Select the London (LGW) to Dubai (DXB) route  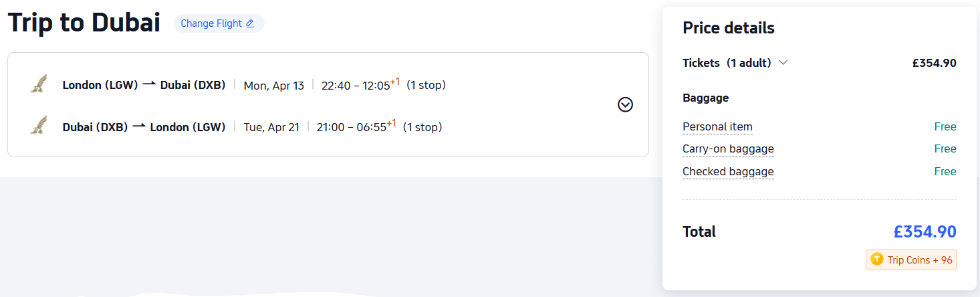point(144,85)
